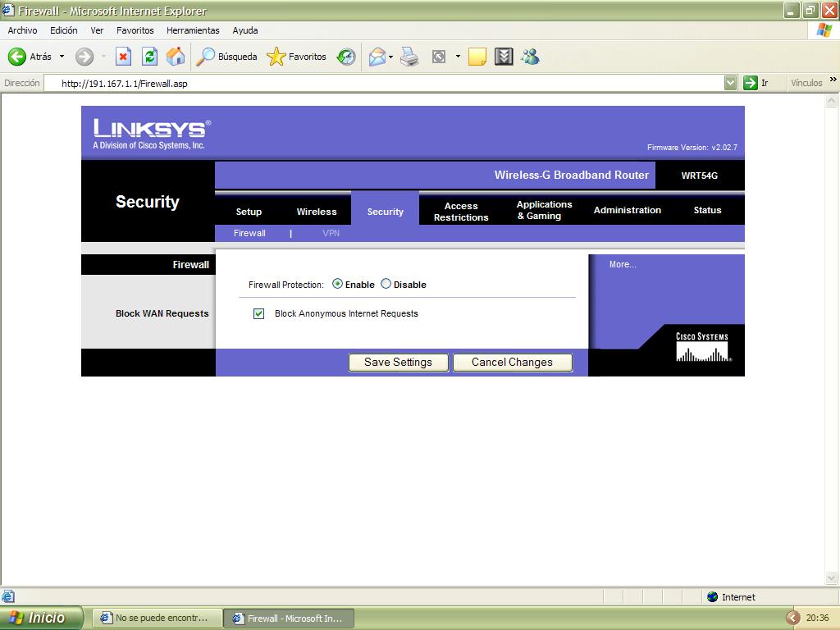
Task: Click the status bar page icon
Action: click(x=7, y=596)
